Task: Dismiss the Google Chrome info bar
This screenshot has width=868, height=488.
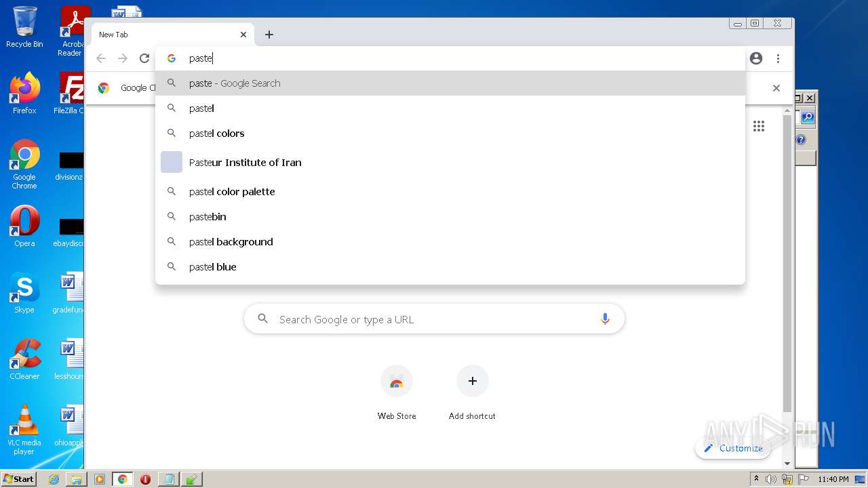Action: [776, 88]
